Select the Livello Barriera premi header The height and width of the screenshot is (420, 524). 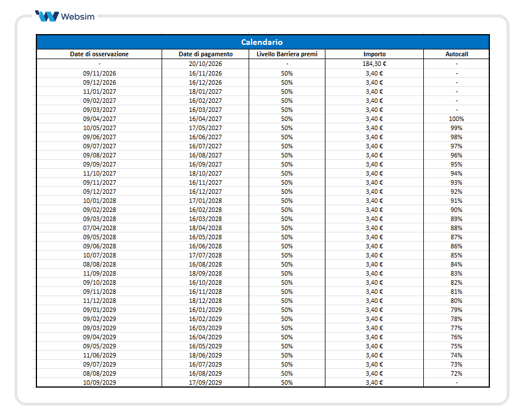click(x=287, y=54)
